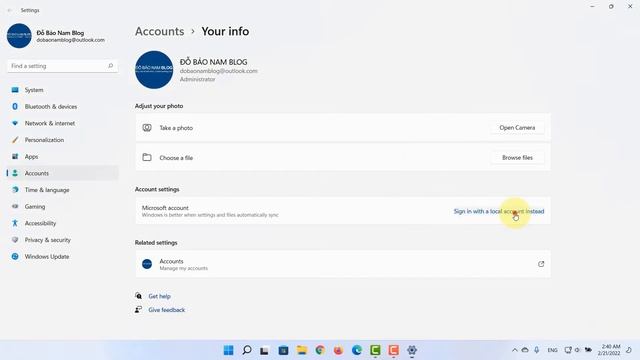Launch Microsoft Edge from the taskbar
Image resolution: width=640 pixels, height=360 pixels.
pos(357,350)
